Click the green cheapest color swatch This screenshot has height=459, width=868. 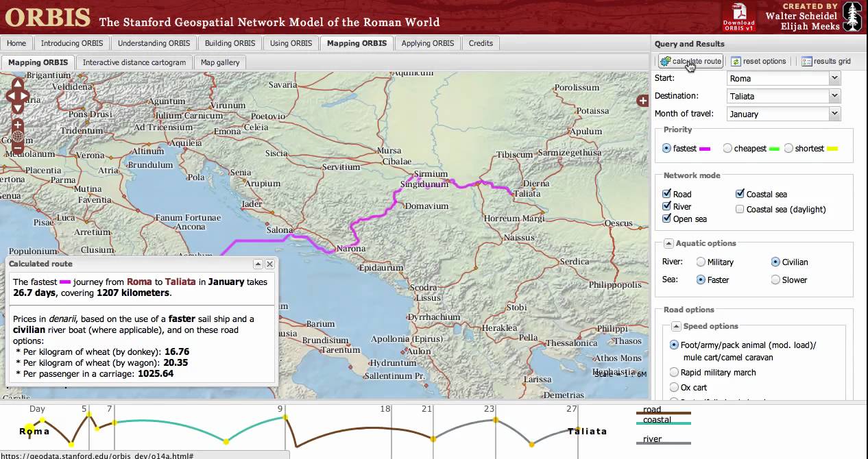[775, 149]
